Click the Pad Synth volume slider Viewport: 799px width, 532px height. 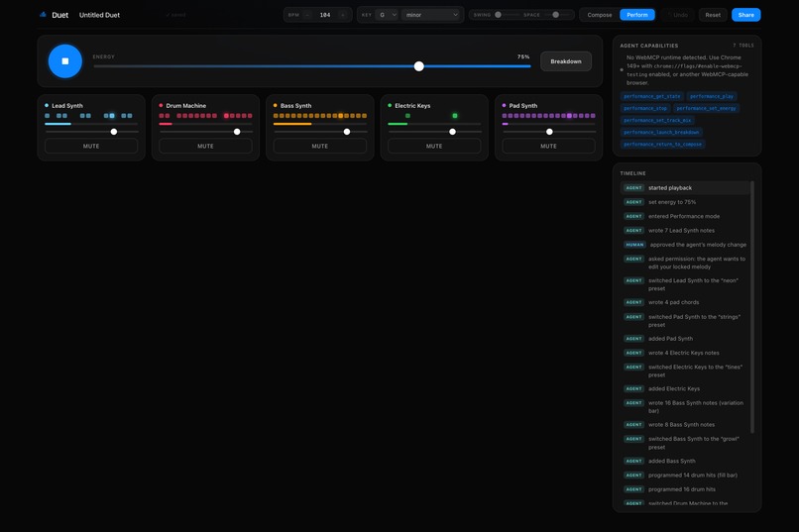pyautogui.click(x=549, y=132)
